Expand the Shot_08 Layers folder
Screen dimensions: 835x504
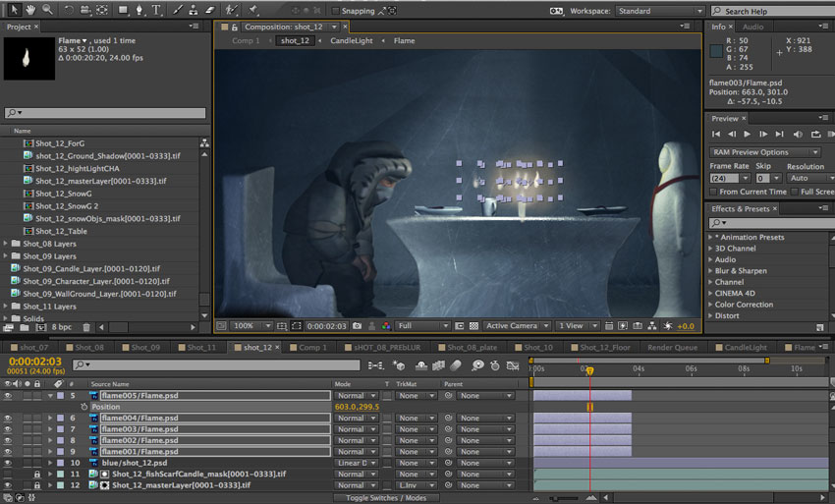tap(6, 244)
